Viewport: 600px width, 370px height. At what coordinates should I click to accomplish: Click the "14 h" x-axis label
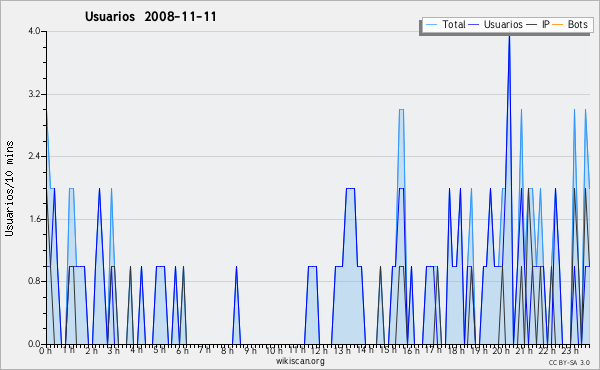[364, 350]
